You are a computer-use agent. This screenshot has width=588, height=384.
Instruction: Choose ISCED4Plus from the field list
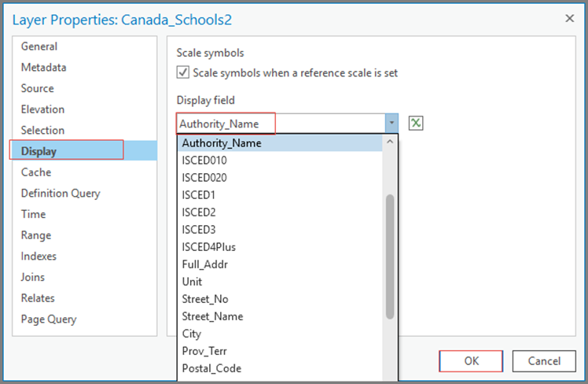point(280,247)
